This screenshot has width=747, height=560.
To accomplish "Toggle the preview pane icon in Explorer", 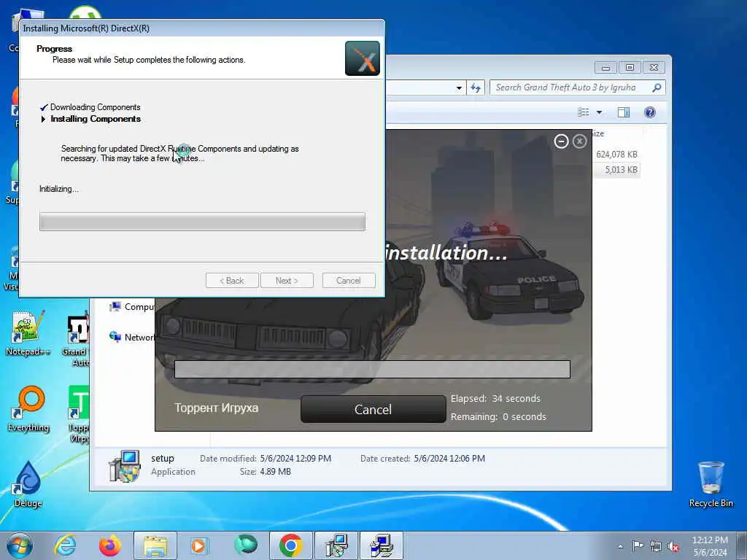I will 624,112.
